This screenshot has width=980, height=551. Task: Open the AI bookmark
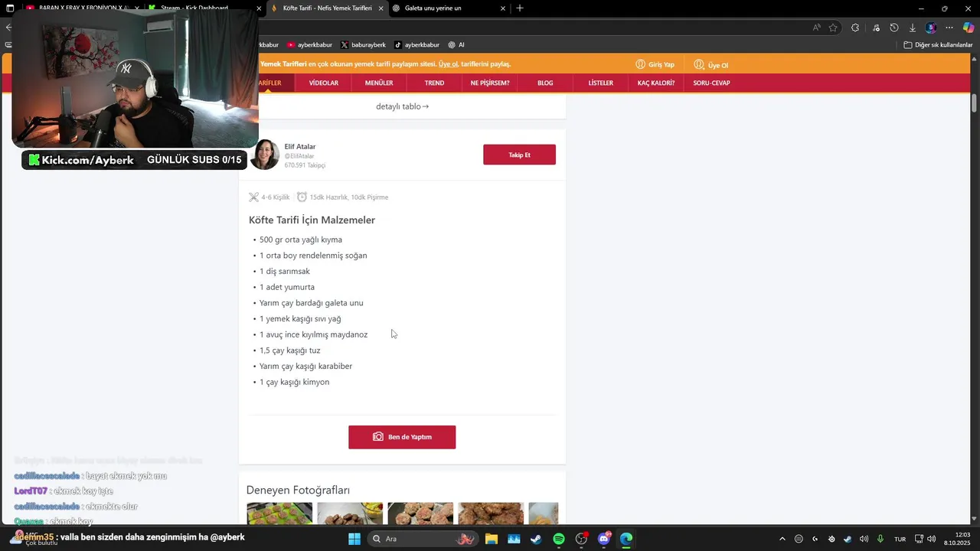coord(456,45)
